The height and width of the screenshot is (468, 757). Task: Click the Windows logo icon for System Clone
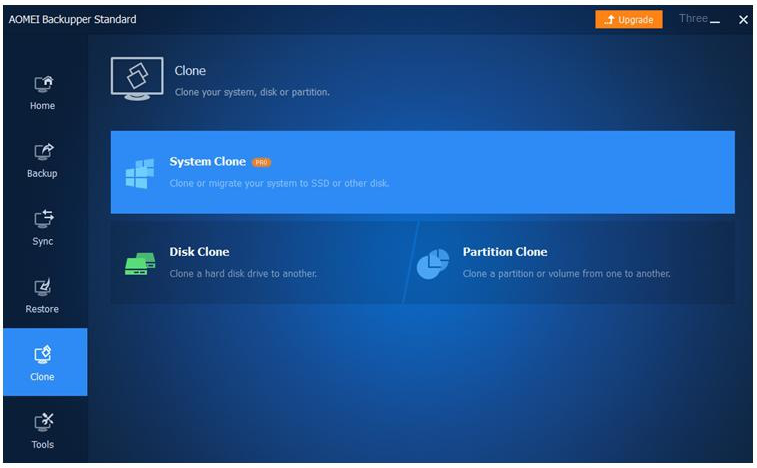pyautogui.click(x=140, y=173)
